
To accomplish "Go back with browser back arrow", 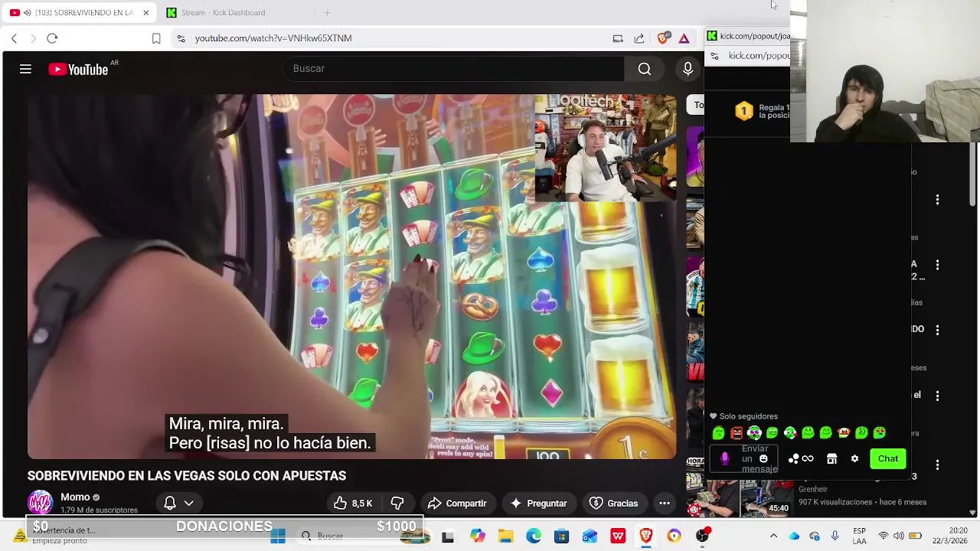I will pos(14,38).
